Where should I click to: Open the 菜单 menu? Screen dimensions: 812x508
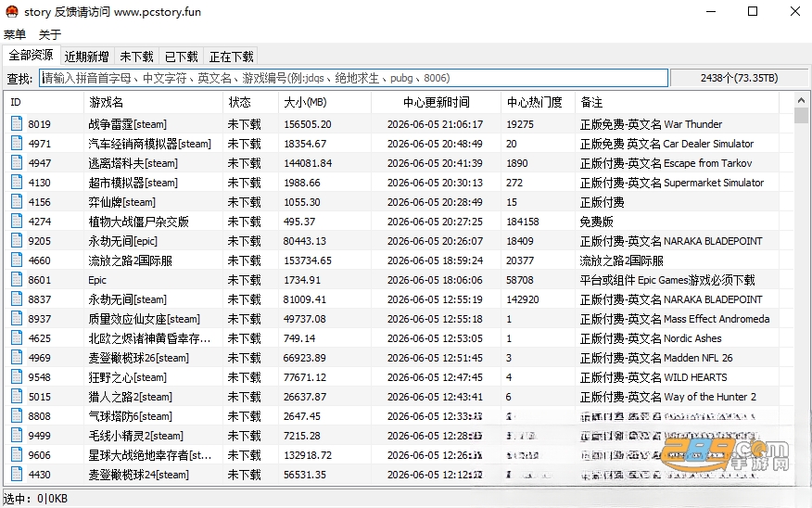pyautogui.click(x=15, y=34)
